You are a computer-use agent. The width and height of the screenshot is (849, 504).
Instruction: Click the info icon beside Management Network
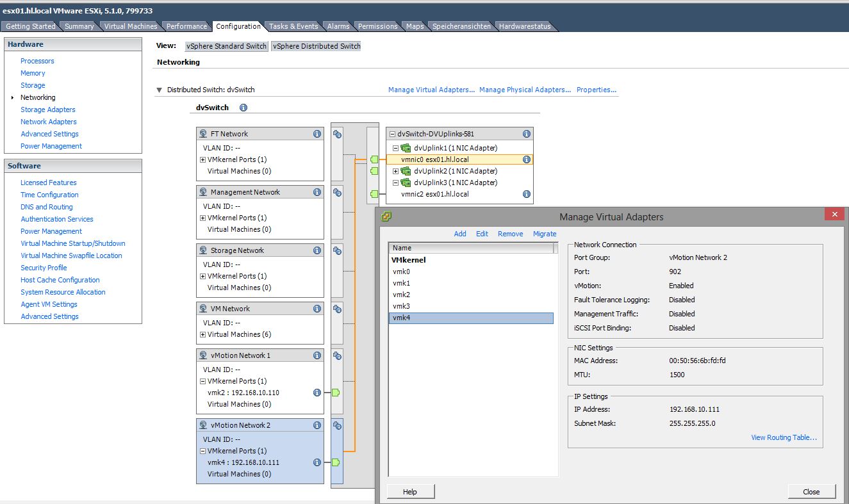[316, 191]
